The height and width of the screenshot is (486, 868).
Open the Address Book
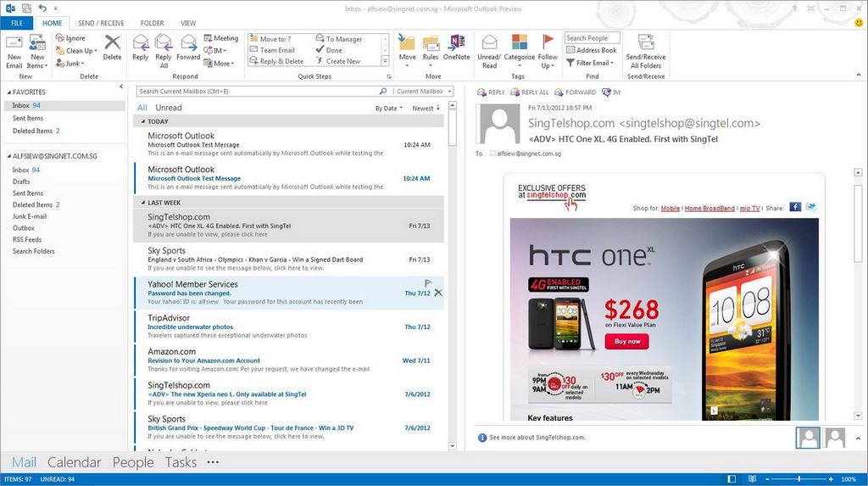click(x=591, y=50)
